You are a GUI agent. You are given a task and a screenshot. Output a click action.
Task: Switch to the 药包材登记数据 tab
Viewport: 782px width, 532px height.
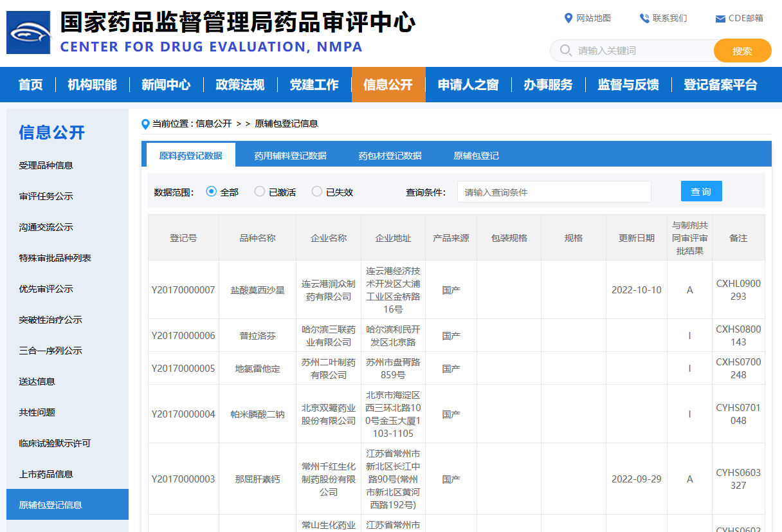point(390,156)
